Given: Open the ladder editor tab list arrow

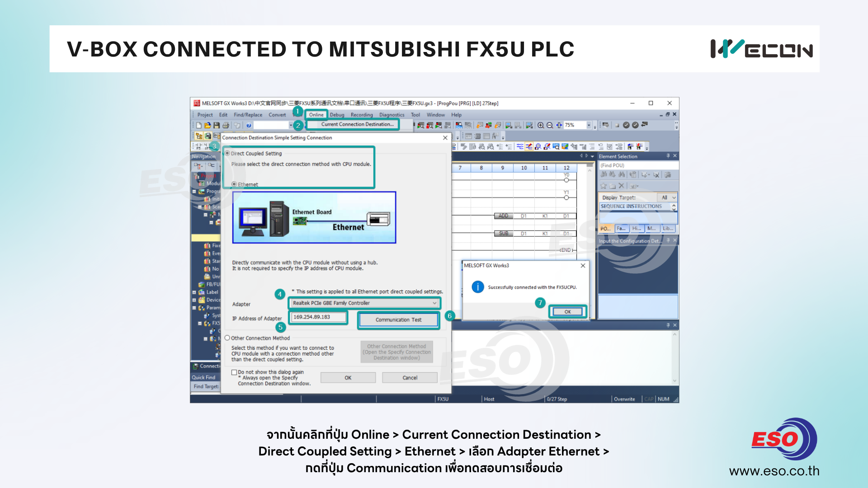Looking at the screenshot, I should pyautogui.click(x=592, y=156).
